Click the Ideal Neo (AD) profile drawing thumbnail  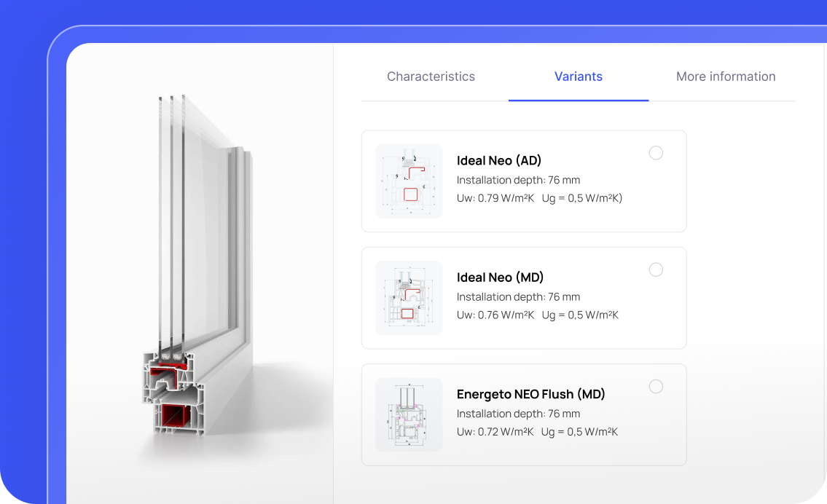pyautogui.click(x=409, y=181)
